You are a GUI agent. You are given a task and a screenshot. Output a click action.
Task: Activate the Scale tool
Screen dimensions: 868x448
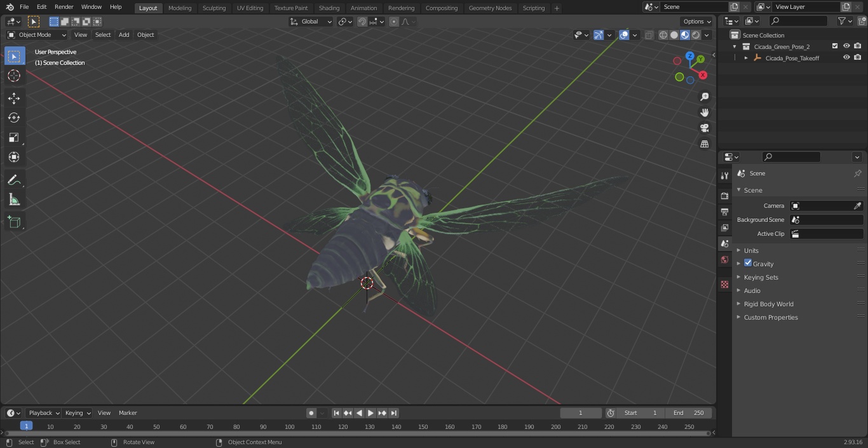coord(14,137)
